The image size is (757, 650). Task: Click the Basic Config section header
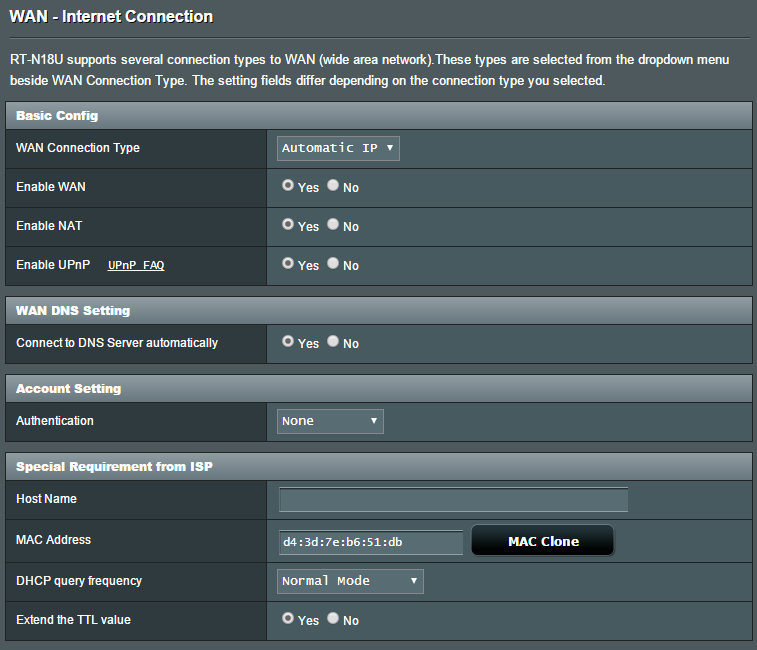pos(57,116)
